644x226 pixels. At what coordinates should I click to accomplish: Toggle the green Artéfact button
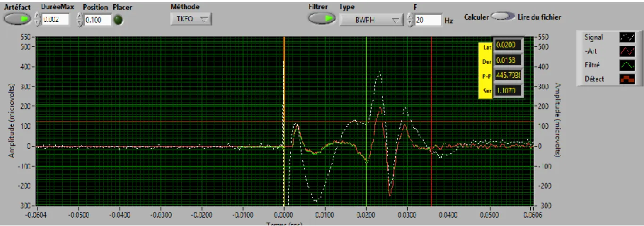tap(17, 19)
